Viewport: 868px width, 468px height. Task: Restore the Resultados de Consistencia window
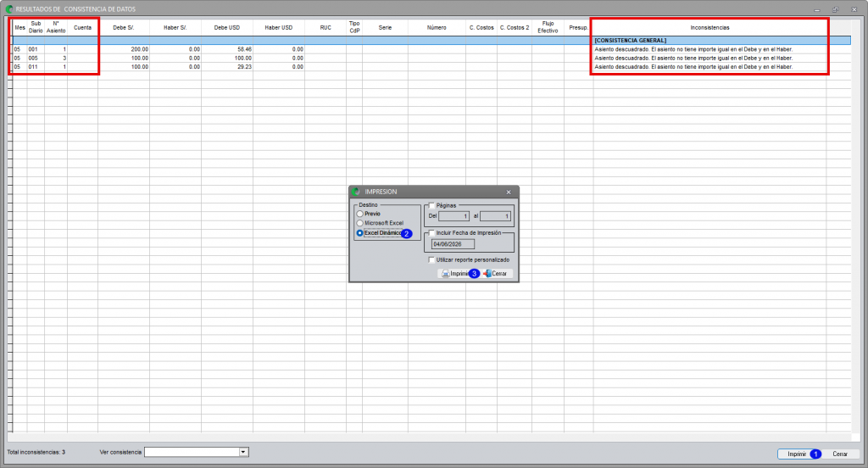[835, 9]
